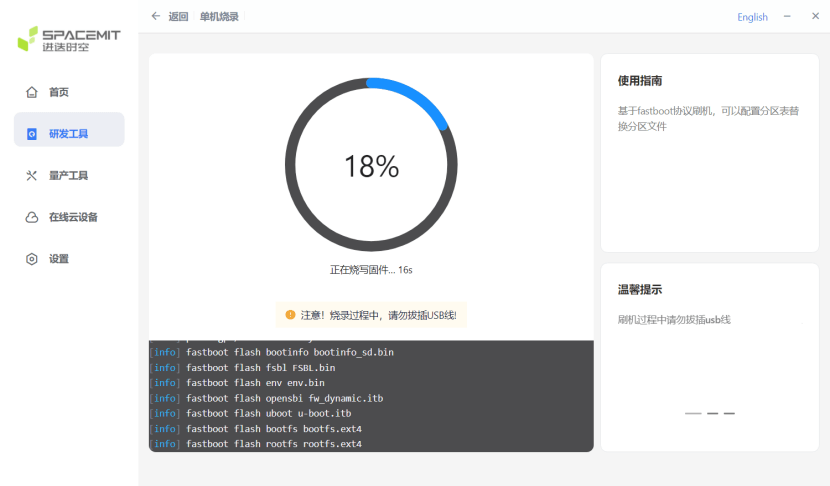The image size is (830, 486).
Task: Select the last carousel indicator dash
Action: coord(729,413)
